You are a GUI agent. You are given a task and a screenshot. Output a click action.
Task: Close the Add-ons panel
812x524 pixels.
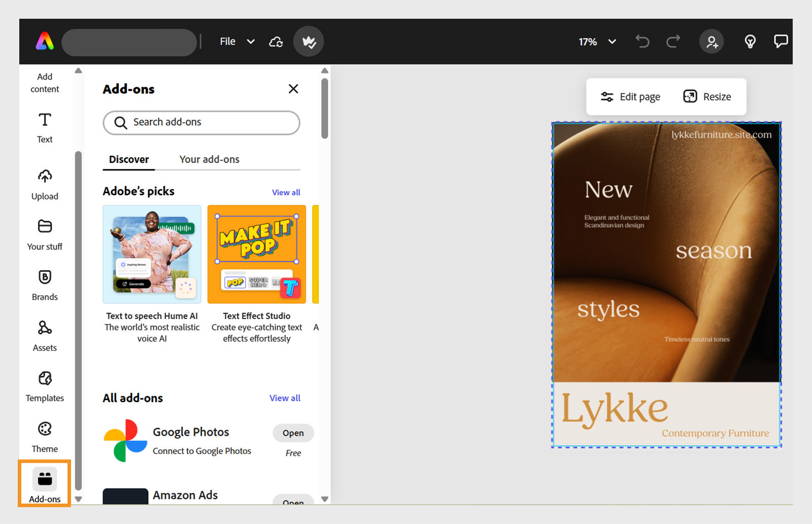pyautogui.click(x=293, y=89)
